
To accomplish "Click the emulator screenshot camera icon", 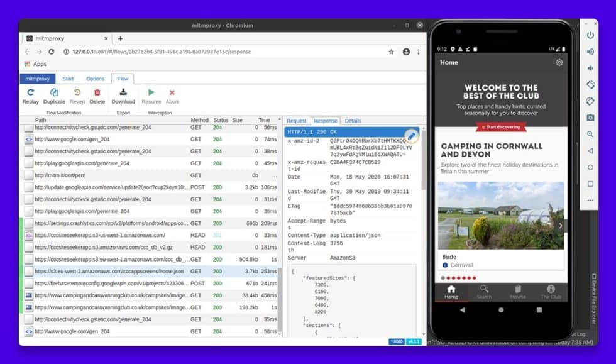I will (x=590, y=118).
